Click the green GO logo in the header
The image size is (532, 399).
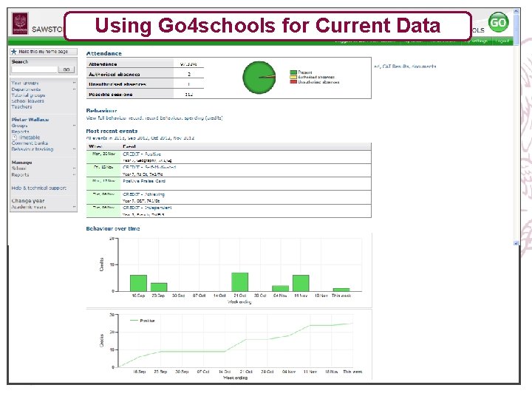coord(499,22)
